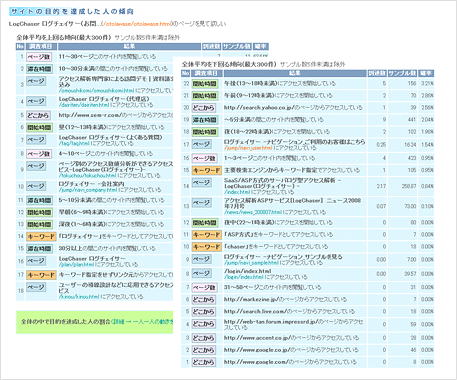The image size is (457, 380).
Task: Click the キーワード badge beside ASP方式 row
Action: pos(207,235)
